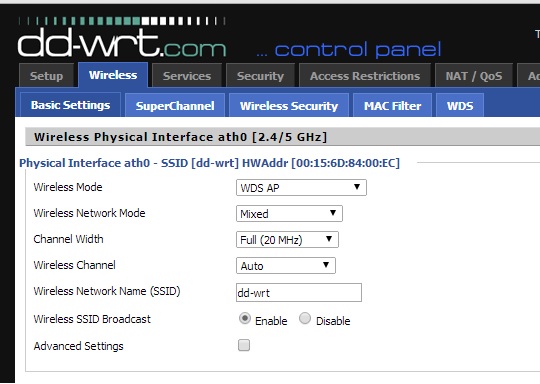This screenshot has height=384, width=540.
Task: Open the Wireless Channel dropdown
Action: coord(286,266)
